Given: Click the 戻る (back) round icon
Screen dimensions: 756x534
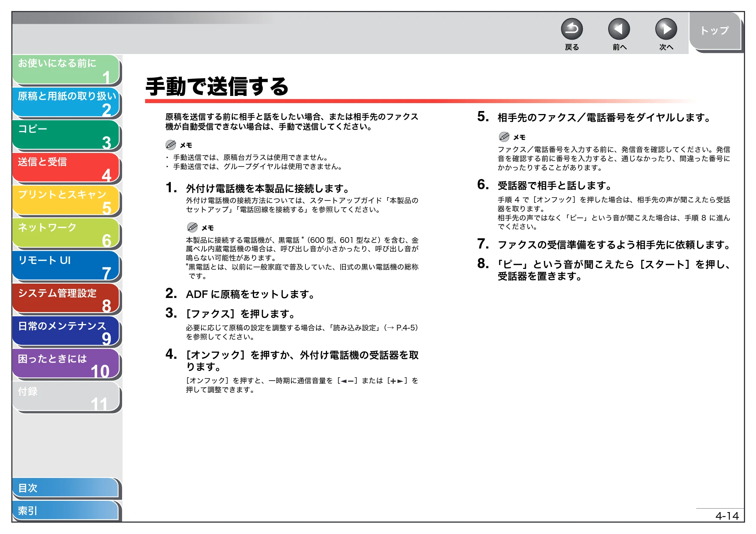Looking at the screenshot, I should [x=572, y=29].
